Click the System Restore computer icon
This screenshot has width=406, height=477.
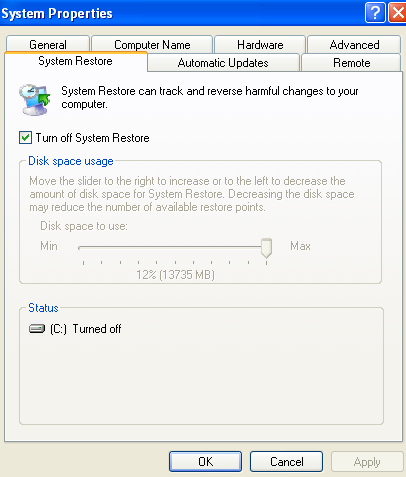[x=34, y=99]
